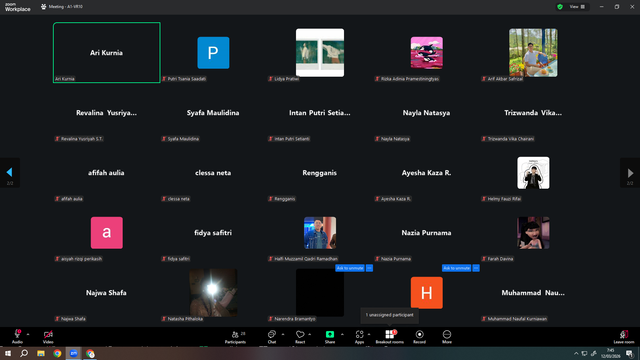Click Leave room
This screenshot has height=360, width=640.
pyautogui.click(x=624, y=337)
